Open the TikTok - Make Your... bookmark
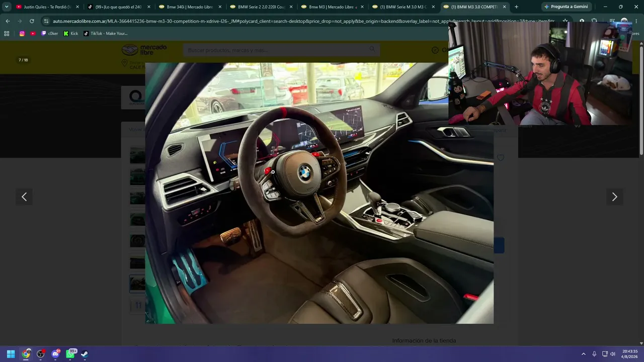Screen dimensions: 644x362 point(106,33)
